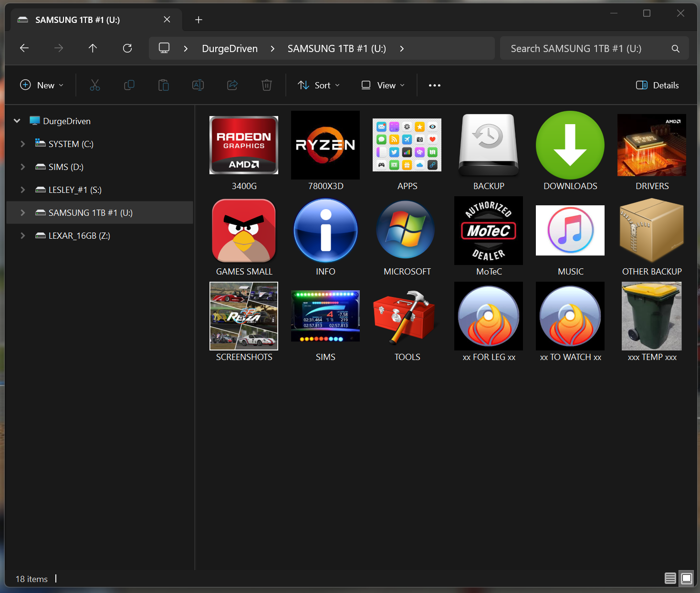
Task: Expand the SIMS (D:) drive node
Action: click(22, 167)
